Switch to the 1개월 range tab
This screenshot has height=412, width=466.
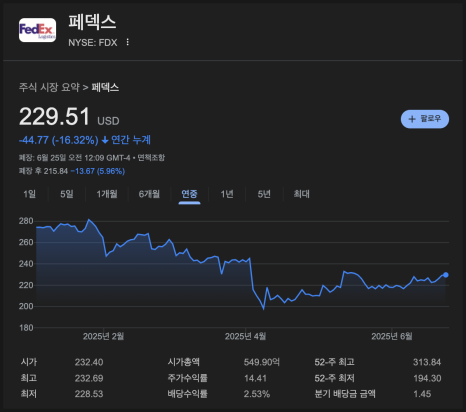(107, 194)
